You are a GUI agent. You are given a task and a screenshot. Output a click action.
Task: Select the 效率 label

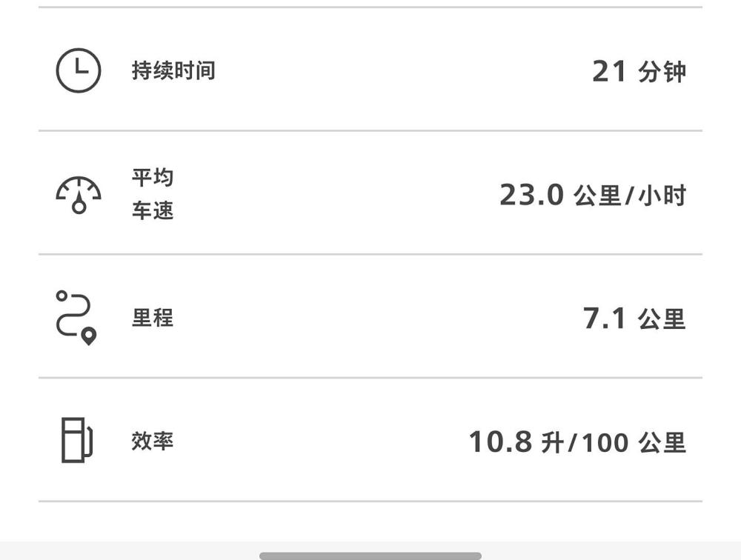pos(153,441)
